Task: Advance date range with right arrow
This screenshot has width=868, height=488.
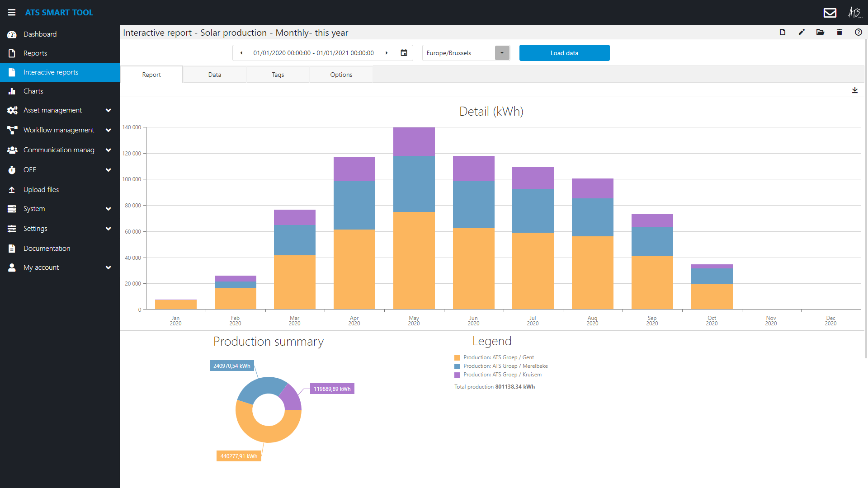Action: pos(387,52)
